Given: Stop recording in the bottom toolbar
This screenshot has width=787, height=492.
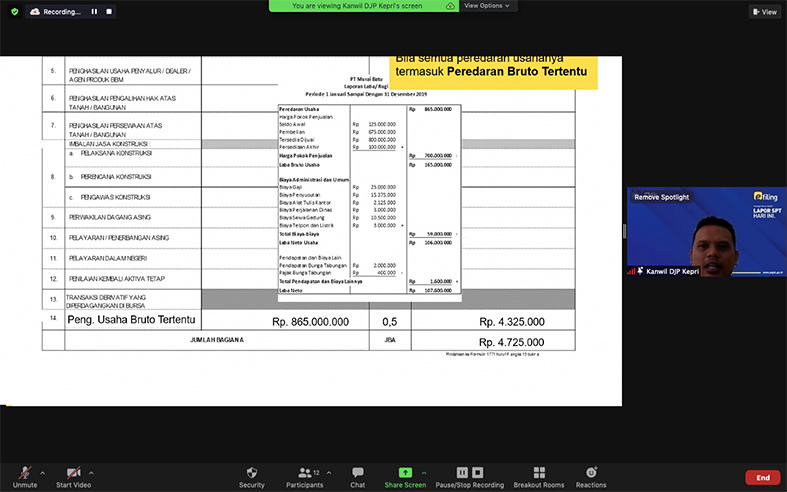Looking at the screenshot, I should pos(478,472).
